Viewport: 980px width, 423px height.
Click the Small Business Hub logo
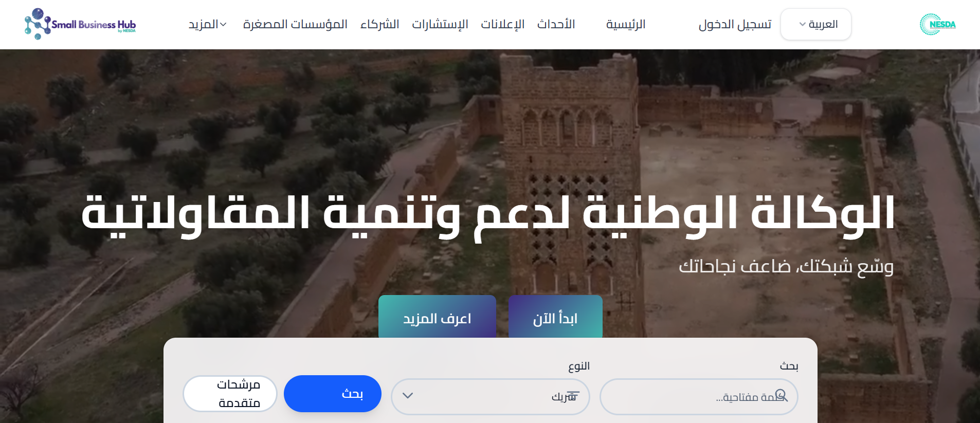[80, 24]
